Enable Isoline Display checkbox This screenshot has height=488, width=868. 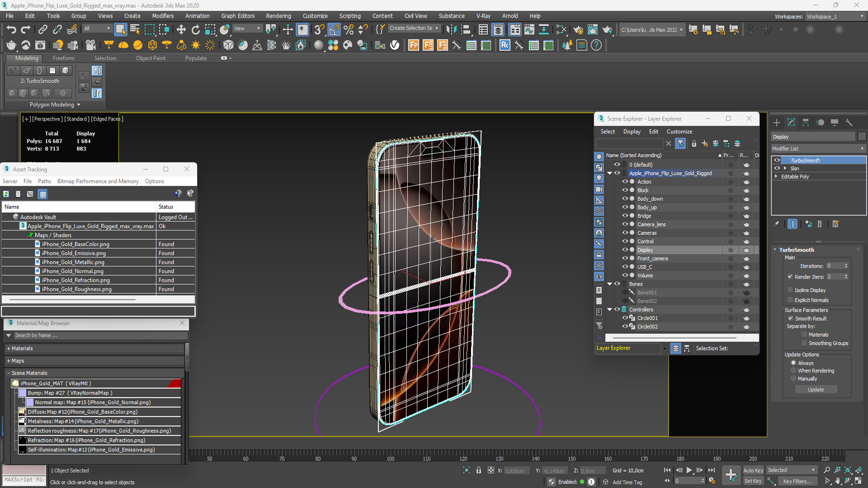point(790,290)
